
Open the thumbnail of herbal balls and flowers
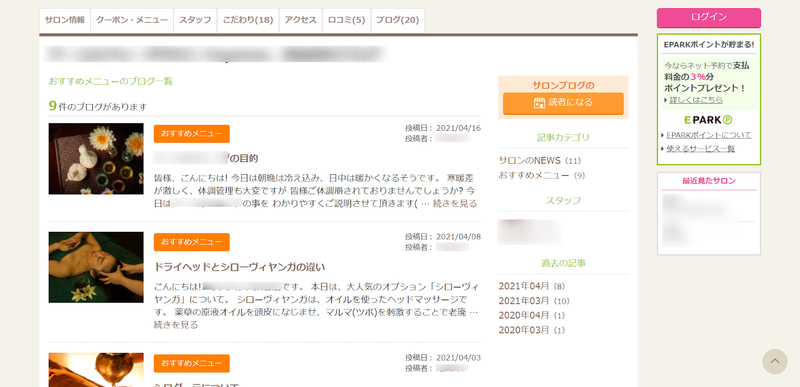coord(96,159)
